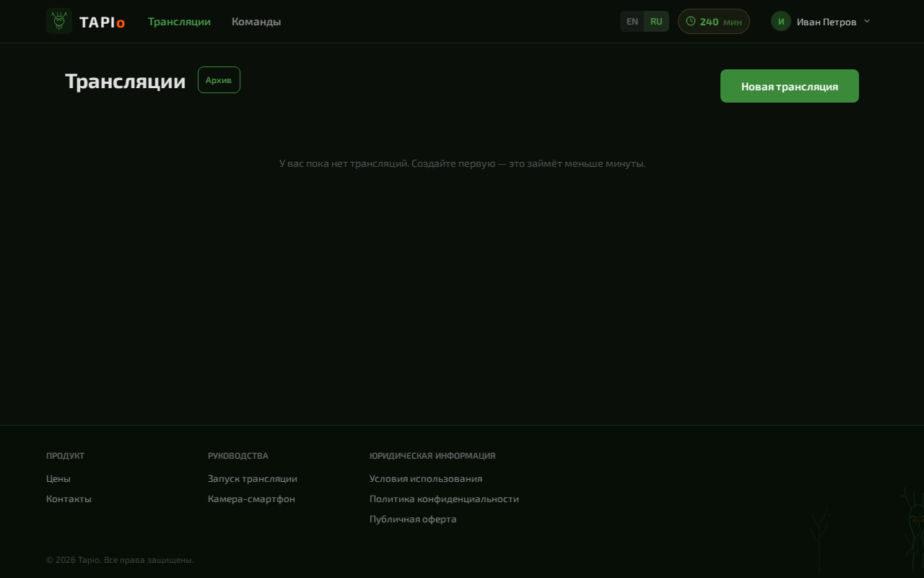Open the Цены footer link
This screenshot has width=924, height=578.
point(58,478)
